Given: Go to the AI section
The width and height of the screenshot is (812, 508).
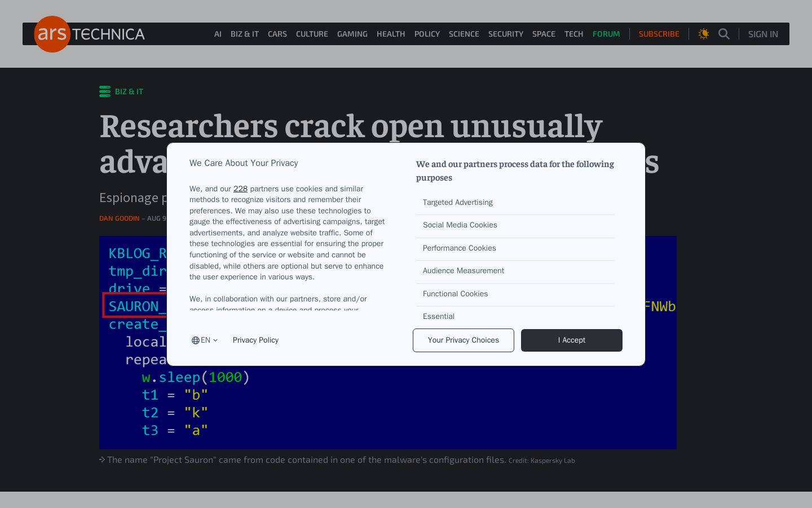Looking at the screenshot, I should click(x=218, y=34).
